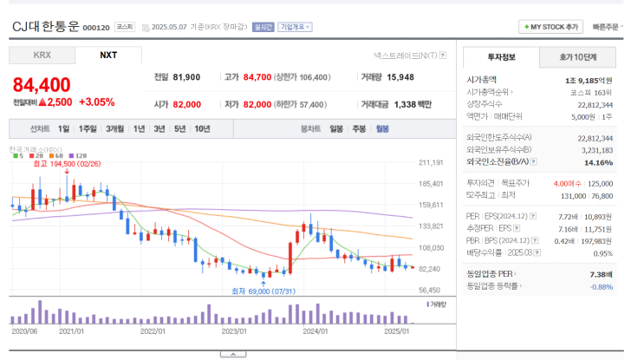Select the 1일 line chart period
644x360 pixels.
pos(63,128)
